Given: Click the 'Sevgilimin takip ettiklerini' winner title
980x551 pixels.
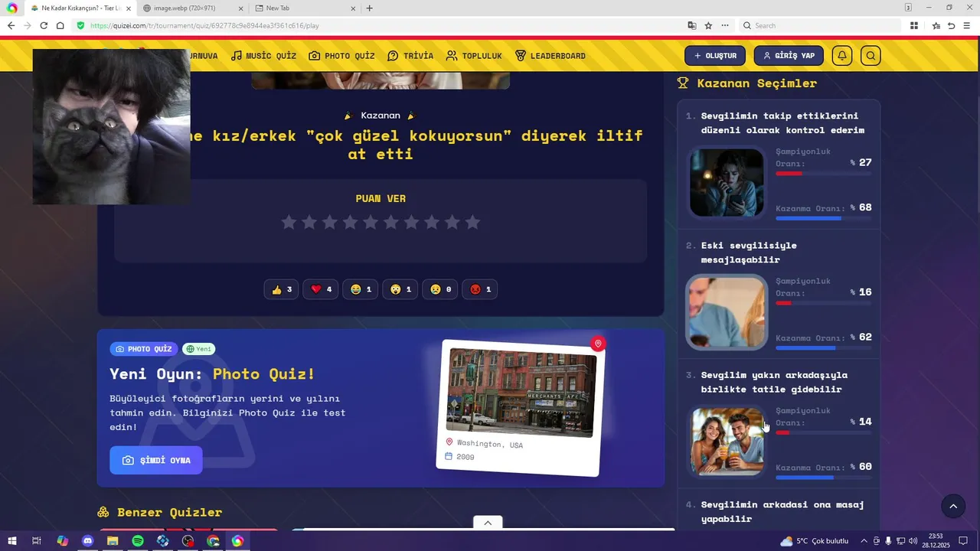Looking at the screenshot, I should [x=782, y=123].
